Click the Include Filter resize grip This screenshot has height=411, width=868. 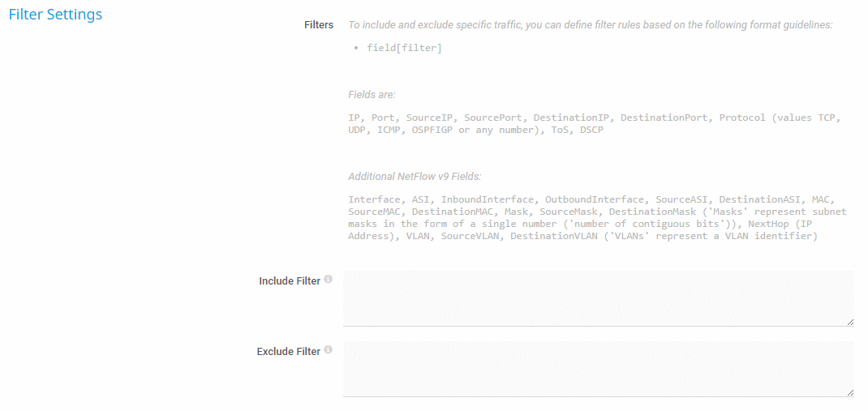coord(849,322)
